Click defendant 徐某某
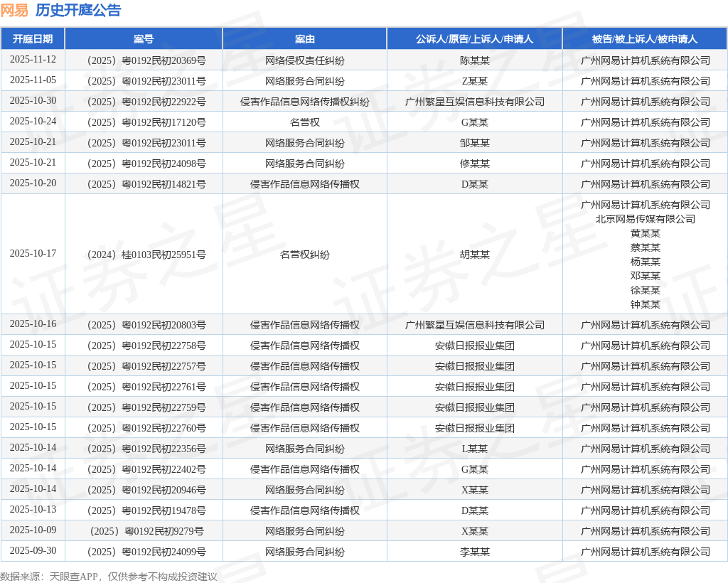The width and height of the screenshot is (728, 583). click(x=646, y=290)
